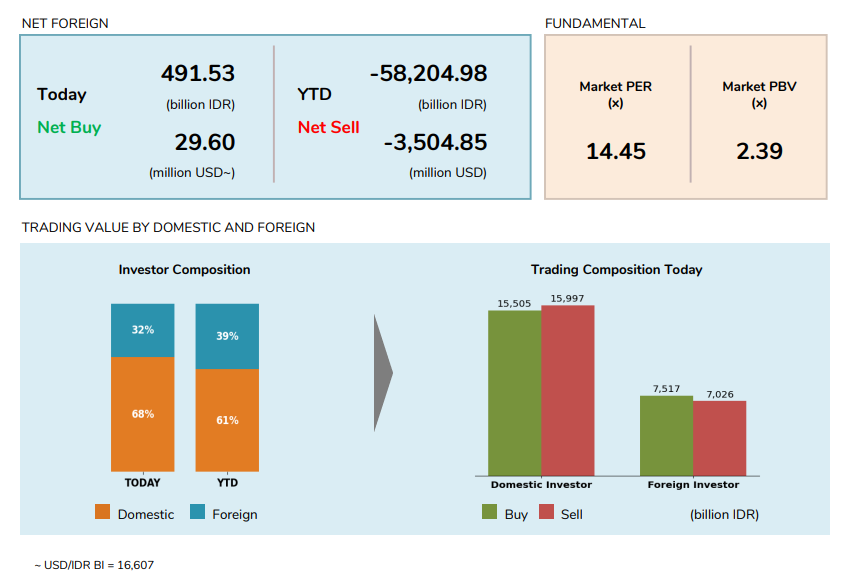Click the USD/IDR BI exchange rate footnote
856x582 pixels.
pyautogui.click(x=94, y=565)
